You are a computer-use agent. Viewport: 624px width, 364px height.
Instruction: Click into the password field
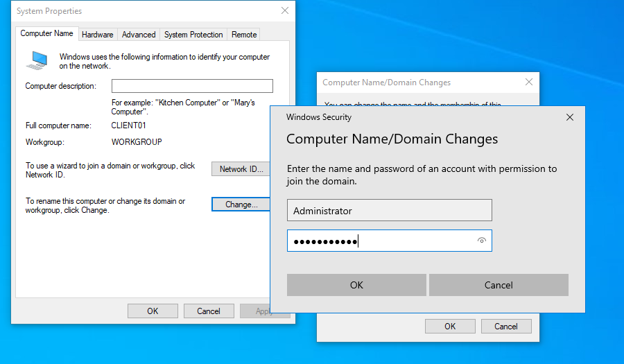coord(389,241)
